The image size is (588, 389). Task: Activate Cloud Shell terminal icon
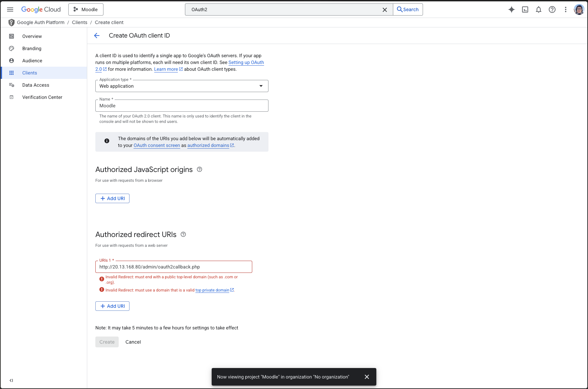click(x=525, y=9)
